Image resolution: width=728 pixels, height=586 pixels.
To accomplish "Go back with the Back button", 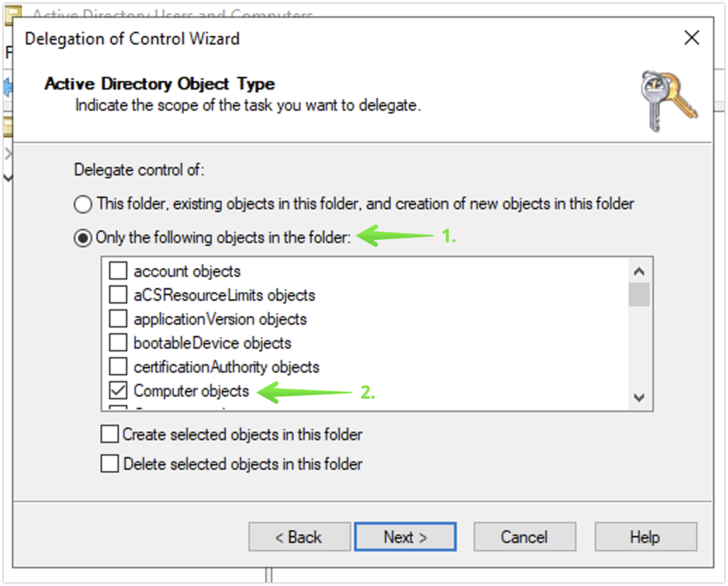I will tap(299, 537).
